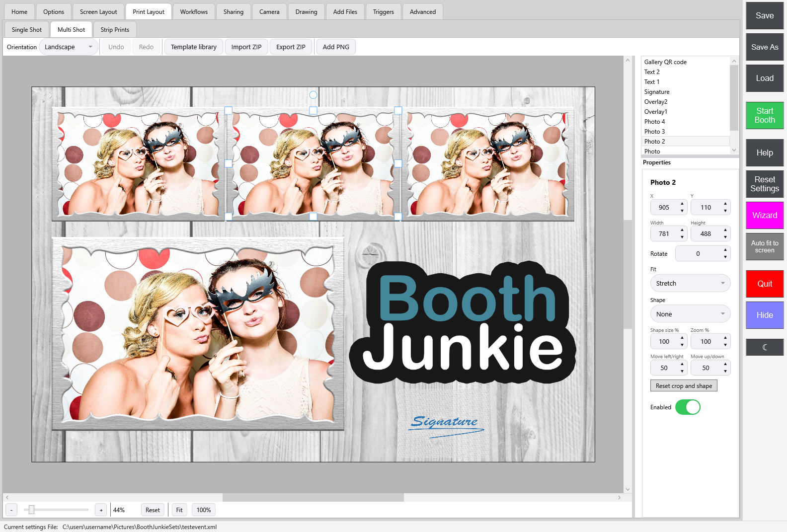The height and width of the screenshot is (532, 787).
Task: Click the Add PNG button
Action: 336,47
